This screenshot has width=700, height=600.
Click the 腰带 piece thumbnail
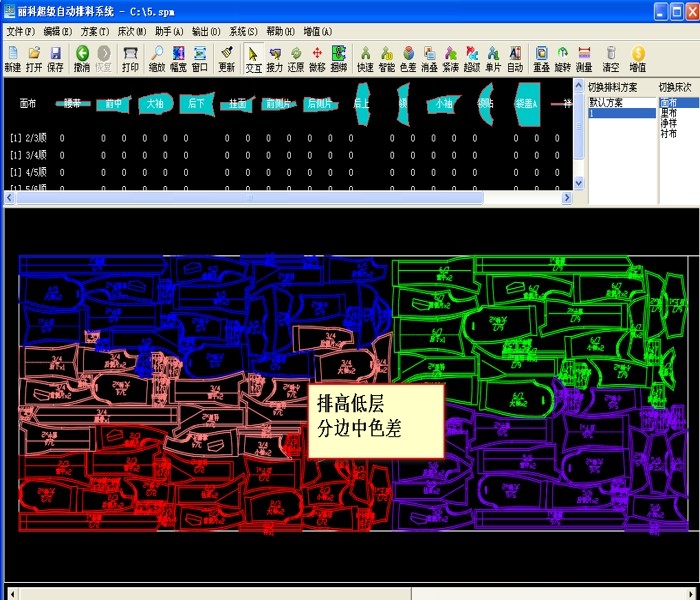(73, 104)
